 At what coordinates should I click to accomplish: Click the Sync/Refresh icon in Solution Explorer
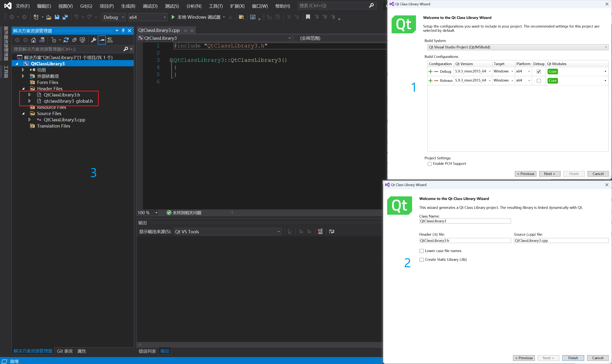[x=66, y=40]
